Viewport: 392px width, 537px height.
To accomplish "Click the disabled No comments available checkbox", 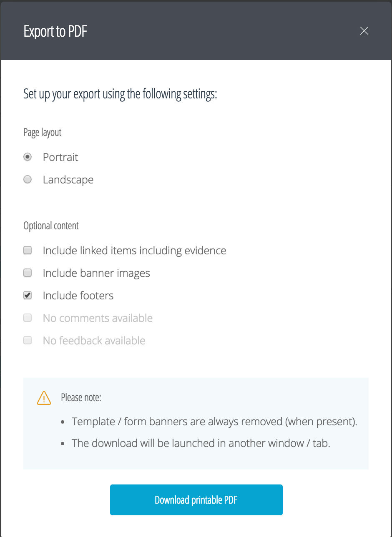I will pos(28,318).
